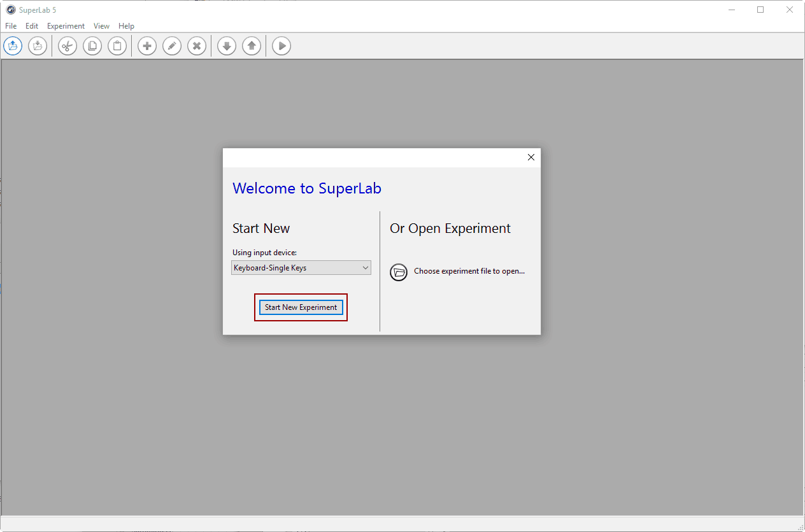Click Choose experiment file to open link

pos(469,271)
